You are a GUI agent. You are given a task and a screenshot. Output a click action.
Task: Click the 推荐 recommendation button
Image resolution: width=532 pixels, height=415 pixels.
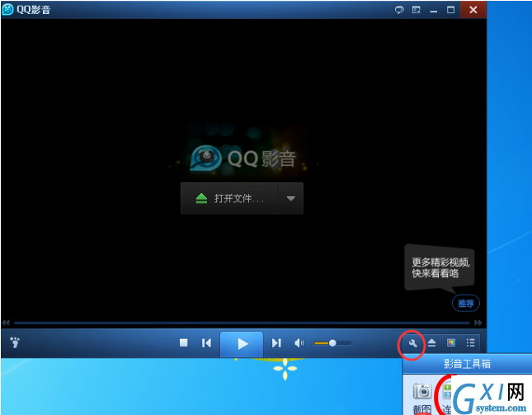pos(466,303)
